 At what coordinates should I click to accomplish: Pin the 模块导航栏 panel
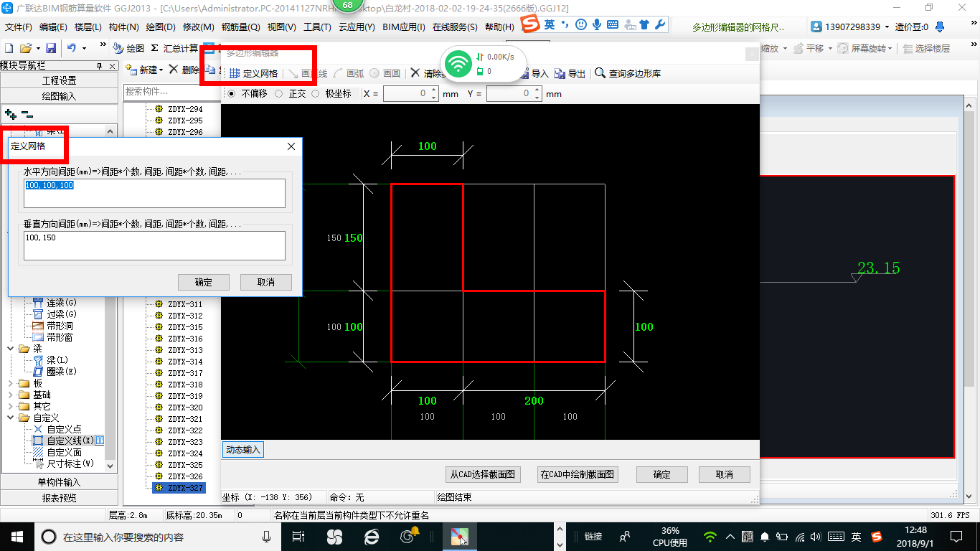click(100, 66)
